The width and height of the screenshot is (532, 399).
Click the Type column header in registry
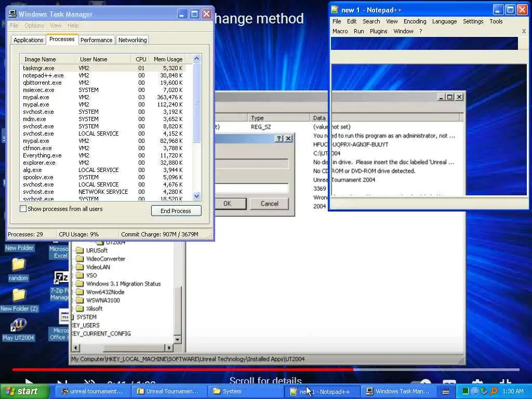(278, 118)
